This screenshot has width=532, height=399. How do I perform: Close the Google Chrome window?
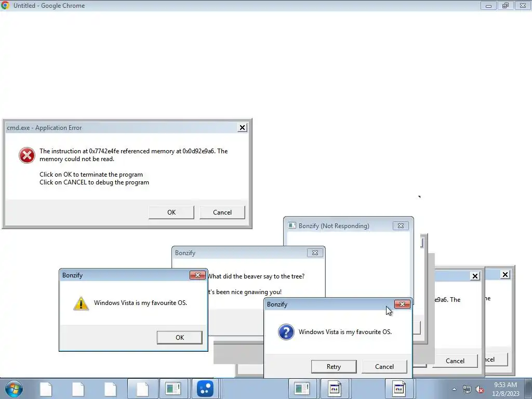click(523, 6)
